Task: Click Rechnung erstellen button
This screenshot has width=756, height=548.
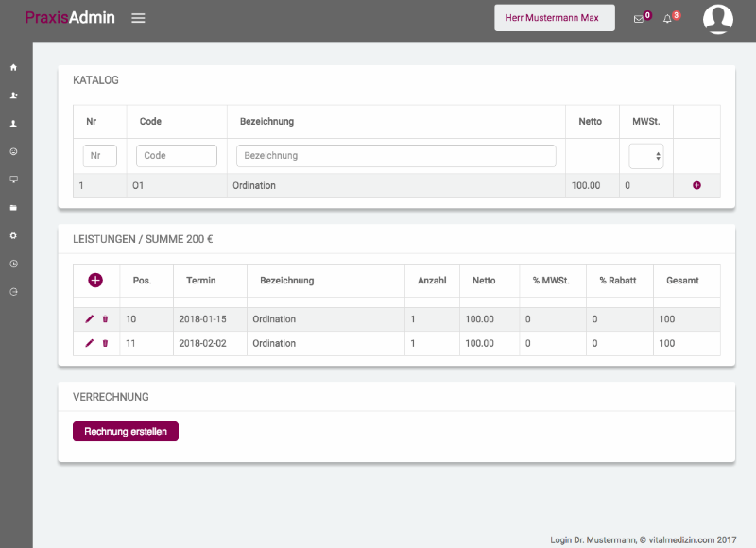Action: pyautogui.click(x=126, y=432)
